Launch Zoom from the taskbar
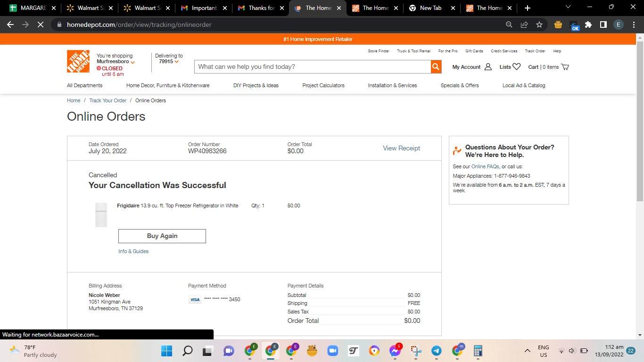This screenshot has width=644, height=362. point(332,351)
